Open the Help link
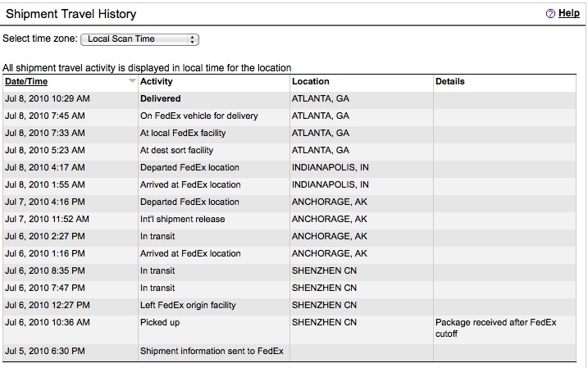Viewport: 588px width, 368px height. [x=568, y=13]
